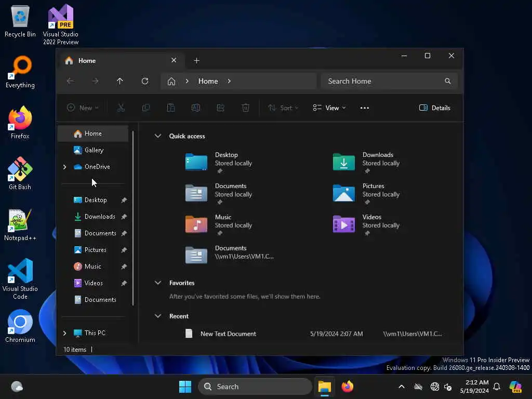Click the Cut scissors icon in toolbar
The width and height of the screenshot is (532, 399).
coord(121,108)
